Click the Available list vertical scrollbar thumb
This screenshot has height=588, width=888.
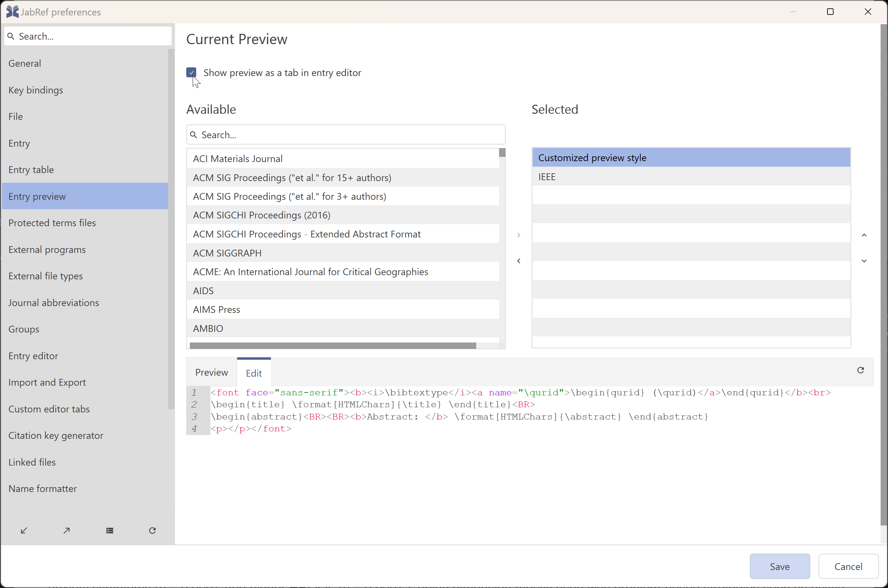pos(502,153)
